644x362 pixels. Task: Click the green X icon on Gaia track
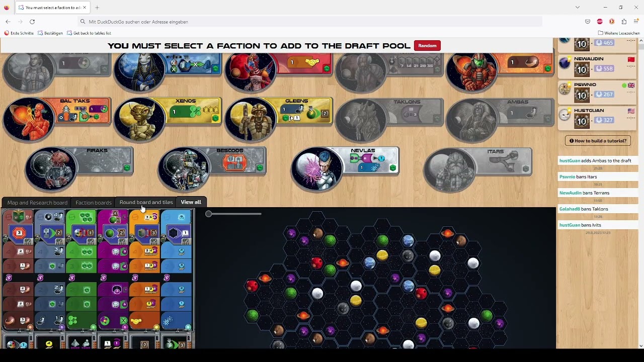point(123,321)
